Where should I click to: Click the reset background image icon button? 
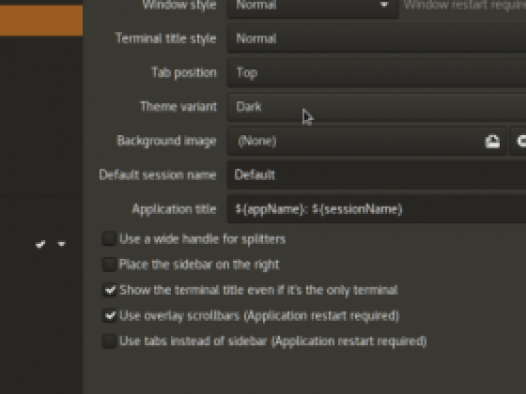pyautogui.click(x=518, y=141)
